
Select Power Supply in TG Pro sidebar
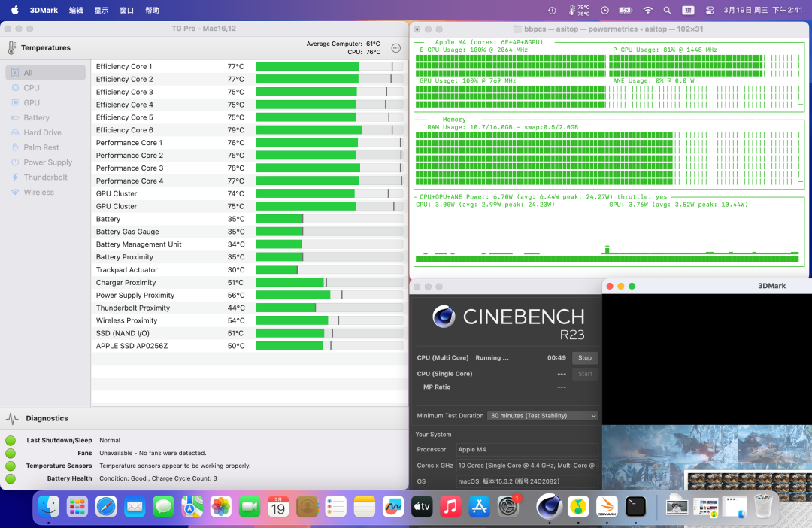pyautogui.click(x=46, y=162)
